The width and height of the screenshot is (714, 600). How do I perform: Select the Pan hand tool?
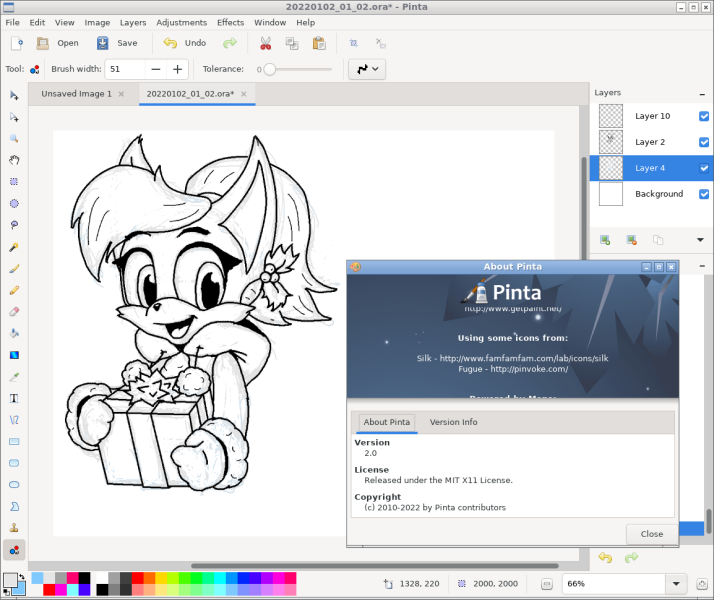tap(14, 160)
